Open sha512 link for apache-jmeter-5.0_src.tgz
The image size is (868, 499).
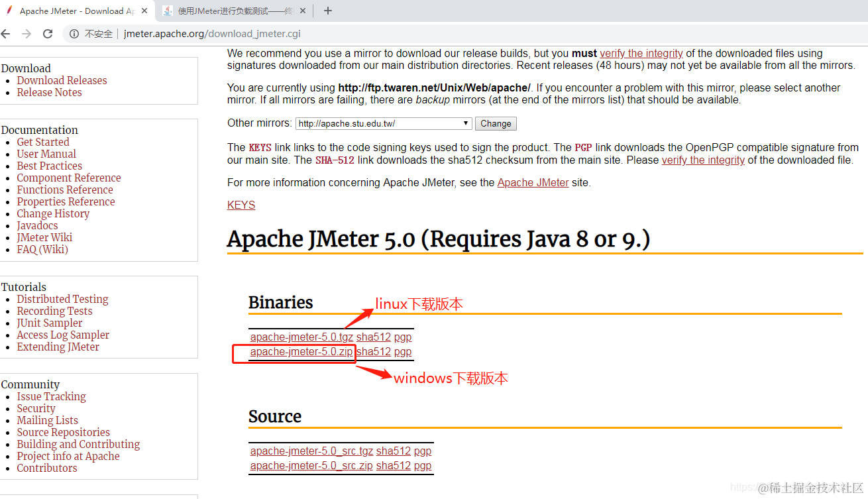point(394,451)
